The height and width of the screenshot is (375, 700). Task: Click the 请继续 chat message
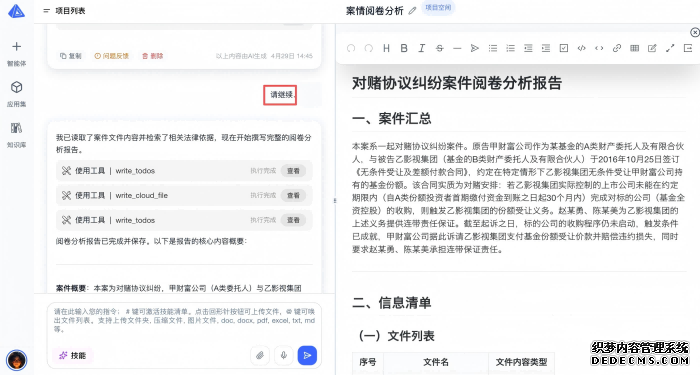pyautogui.click(x=282, y=95)
